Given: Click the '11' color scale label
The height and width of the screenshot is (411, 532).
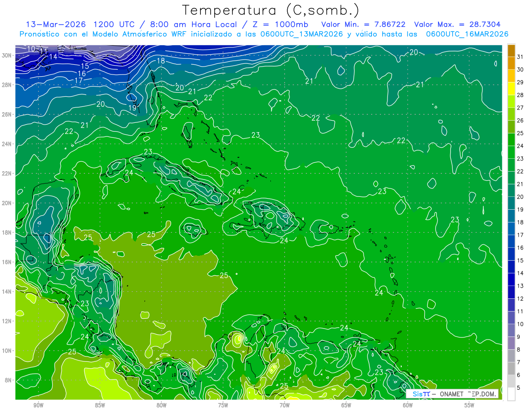Looking at the screenshot, I should (520, 312).
